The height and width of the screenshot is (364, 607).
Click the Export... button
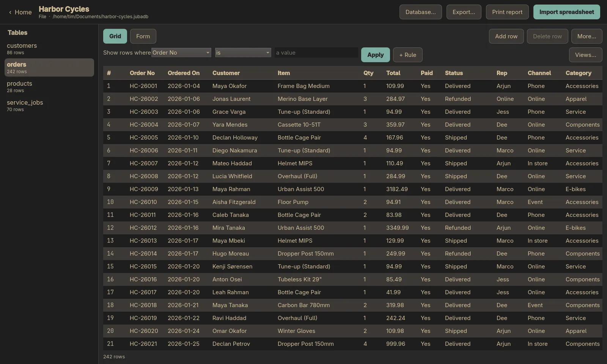(464, 12)
